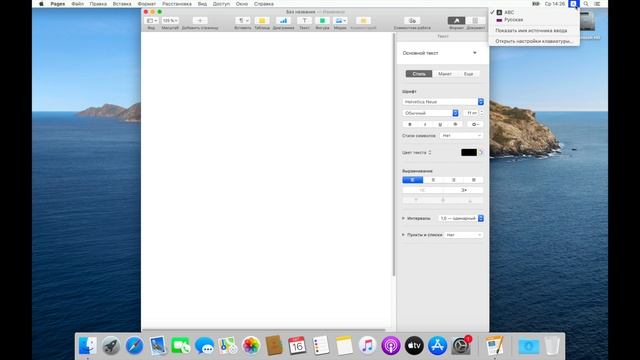Insert a table with Таблица icon

(262, 20)
